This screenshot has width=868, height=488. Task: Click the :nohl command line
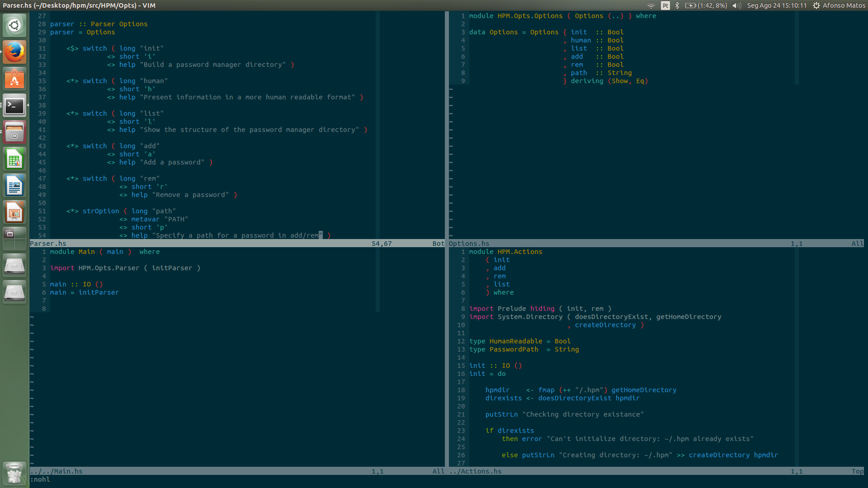[40, 479]
